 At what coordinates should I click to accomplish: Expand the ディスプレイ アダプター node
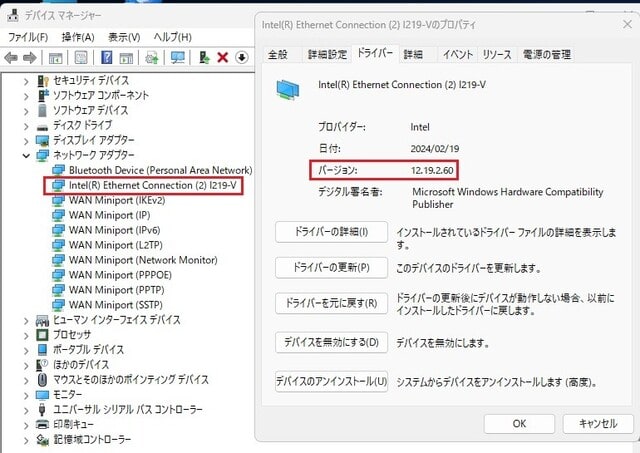coord(27,141)
